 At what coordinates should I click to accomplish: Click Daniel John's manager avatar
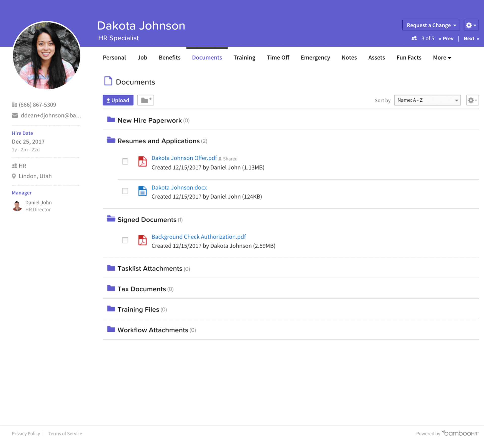pyautogui.click(x=17, y=206)
